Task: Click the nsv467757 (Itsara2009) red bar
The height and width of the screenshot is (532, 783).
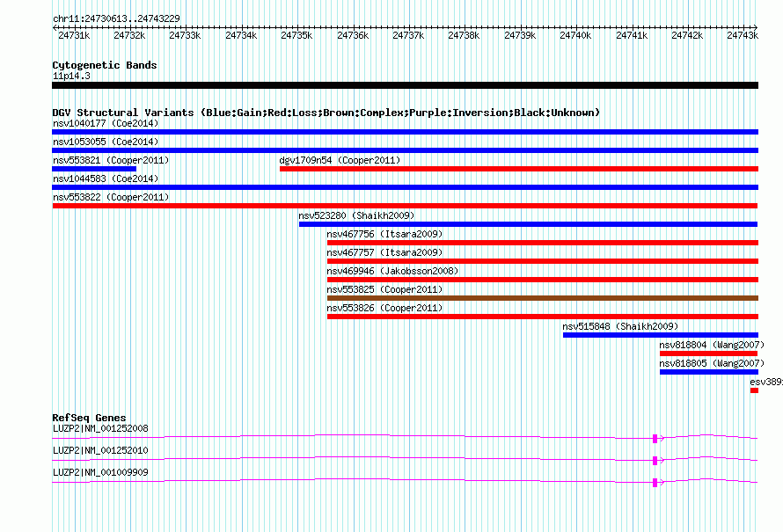Action: tap(543, 261)
